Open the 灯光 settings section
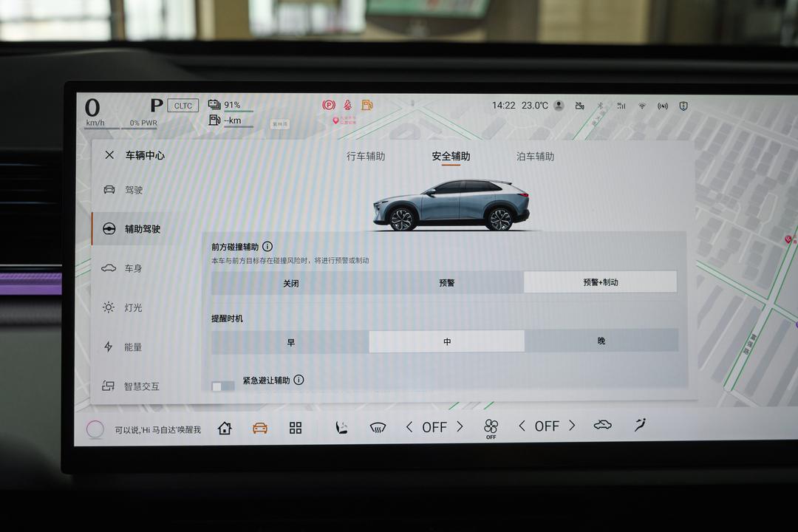Screen dimensions: 798x532 122,307
